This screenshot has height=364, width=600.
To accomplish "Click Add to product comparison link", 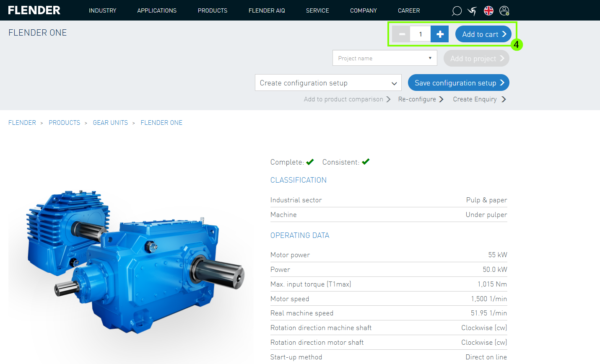I will coord(347,99).
